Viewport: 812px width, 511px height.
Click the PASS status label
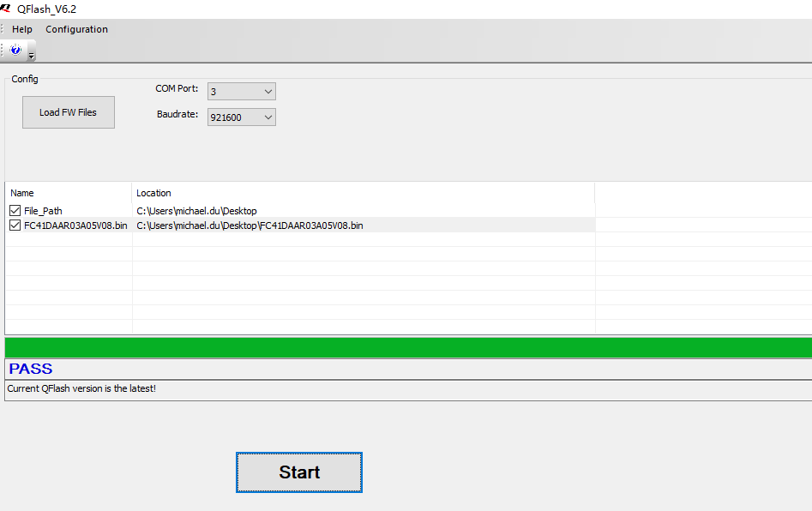tap(31, 368)
